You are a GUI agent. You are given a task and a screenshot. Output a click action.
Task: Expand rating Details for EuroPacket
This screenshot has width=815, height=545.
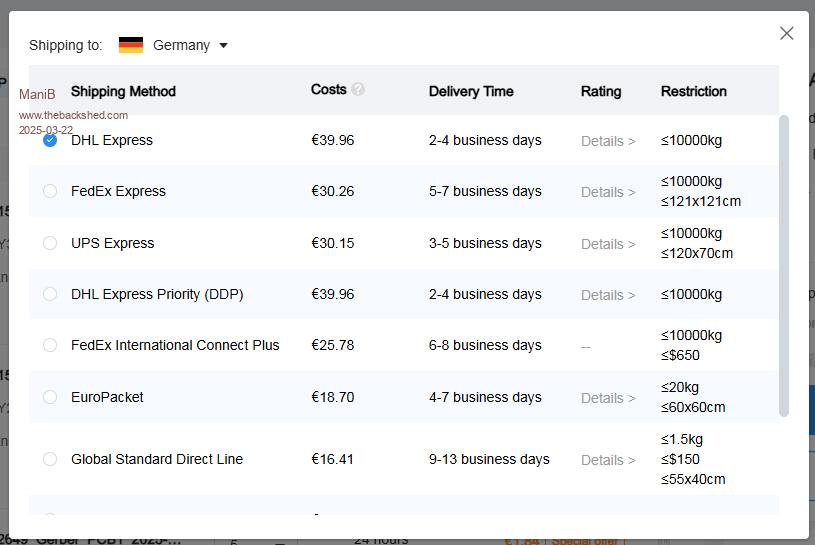click(608, 398)
